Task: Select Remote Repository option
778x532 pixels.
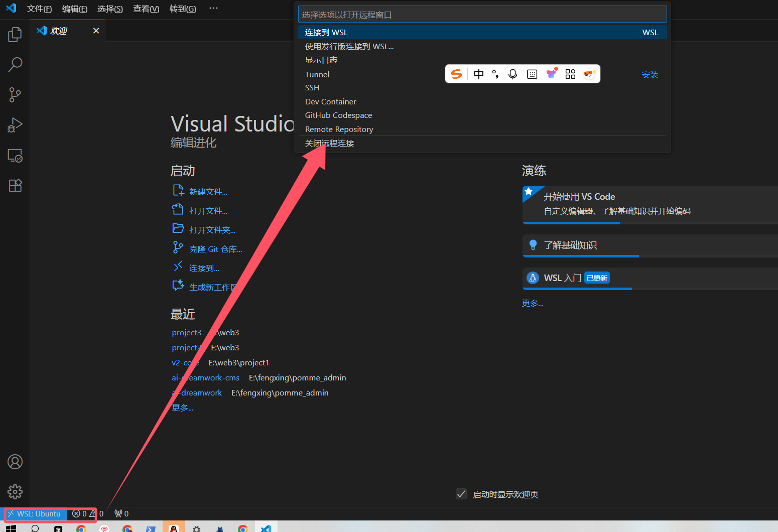Action: point(482,129)
